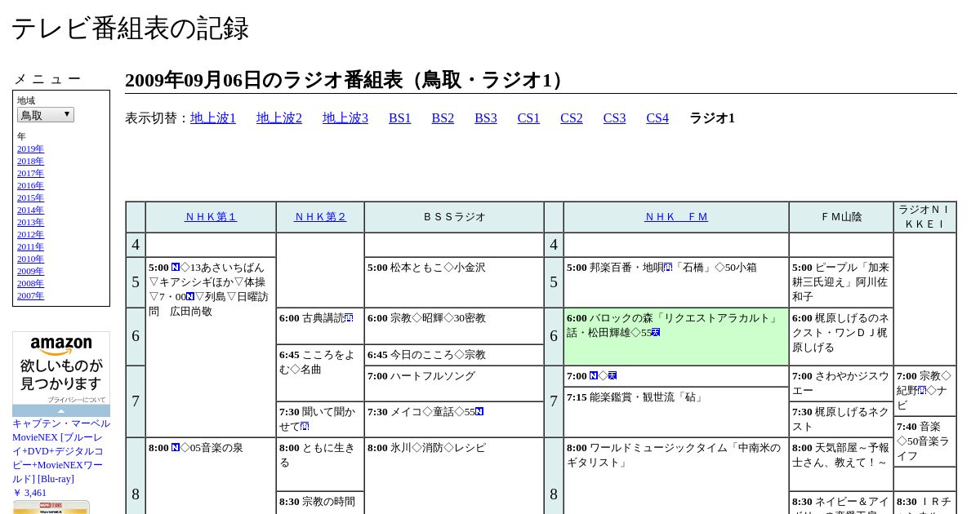The image size is (980, 514).
Task: Click the 5:00 邦楽百番・地唄「石橋」 program
Action: [676, 282]
